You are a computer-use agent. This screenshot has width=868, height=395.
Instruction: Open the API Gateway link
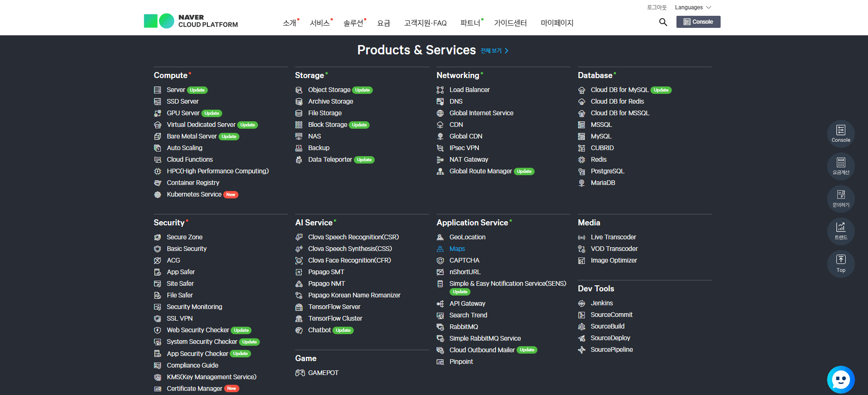coord(467,304)
